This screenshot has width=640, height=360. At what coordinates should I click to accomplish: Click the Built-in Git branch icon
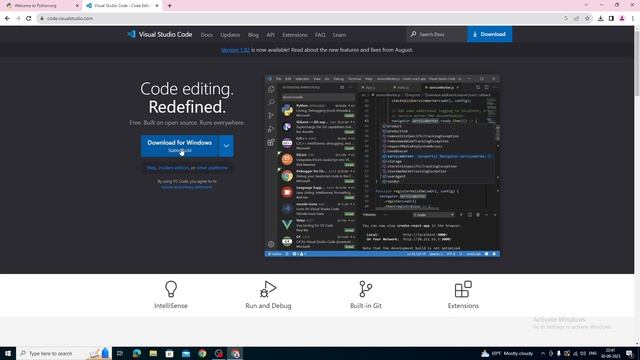pos(365,289)
